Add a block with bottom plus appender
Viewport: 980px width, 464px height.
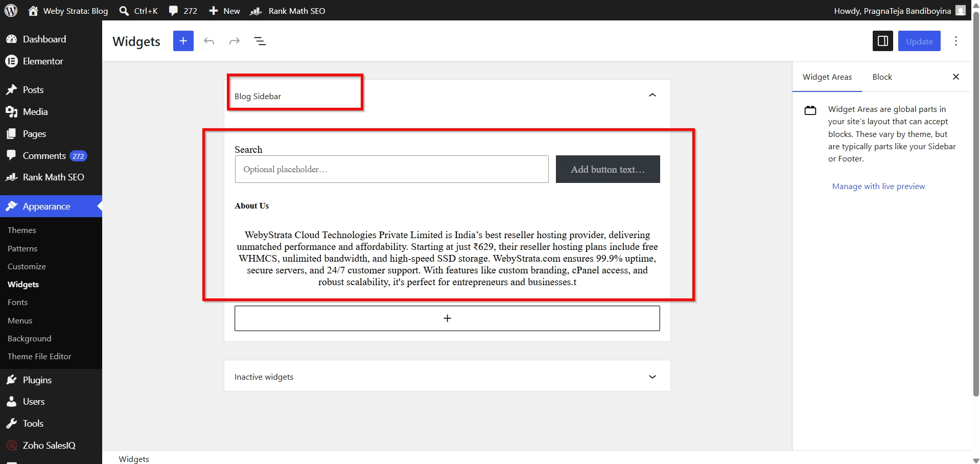(x=447, y=318)
